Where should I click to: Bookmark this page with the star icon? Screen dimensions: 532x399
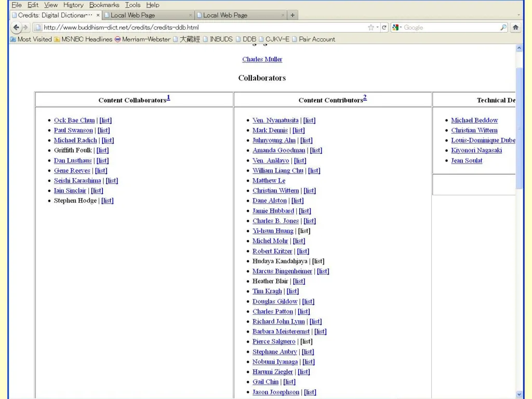pyautogui.click(x=371, y=28)
